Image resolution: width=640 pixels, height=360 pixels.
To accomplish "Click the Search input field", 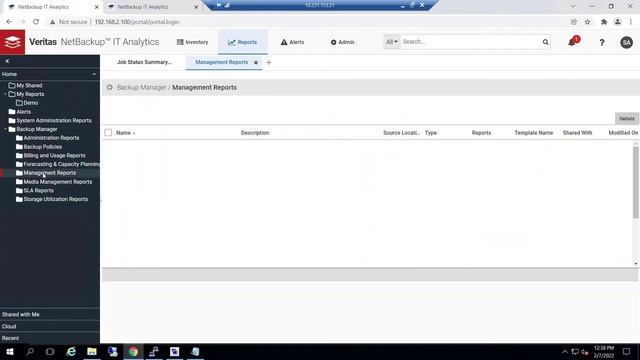I will [470, 42].
